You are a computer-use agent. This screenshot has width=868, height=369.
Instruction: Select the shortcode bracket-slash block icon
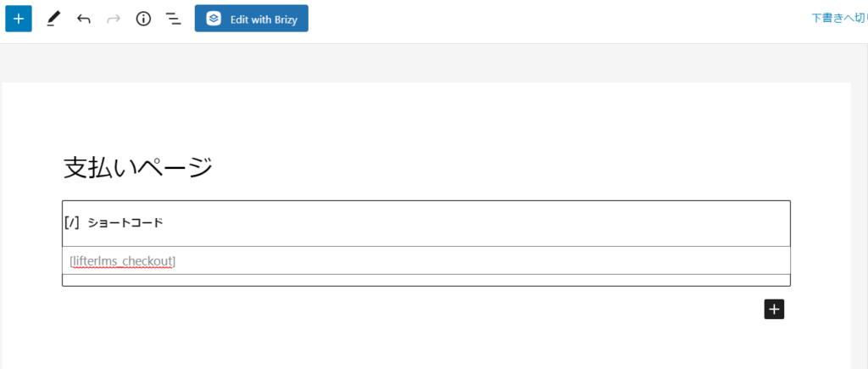tap(73, 223)
